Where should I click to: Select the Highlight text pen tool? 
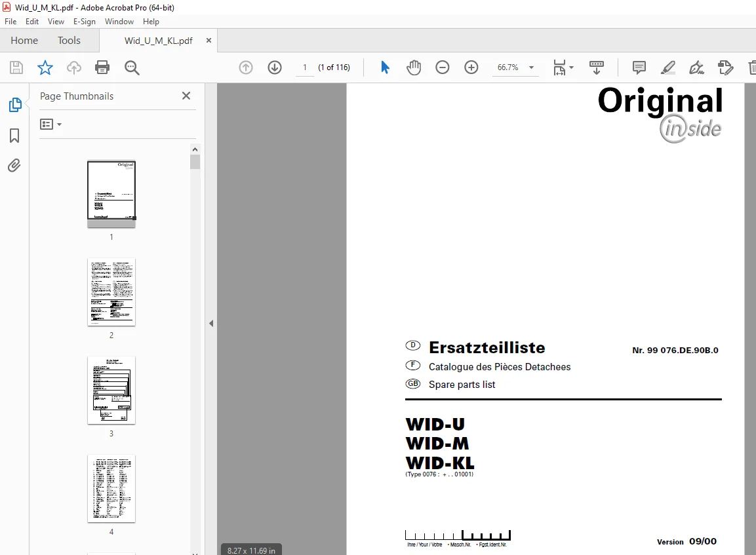coord(667,67)
